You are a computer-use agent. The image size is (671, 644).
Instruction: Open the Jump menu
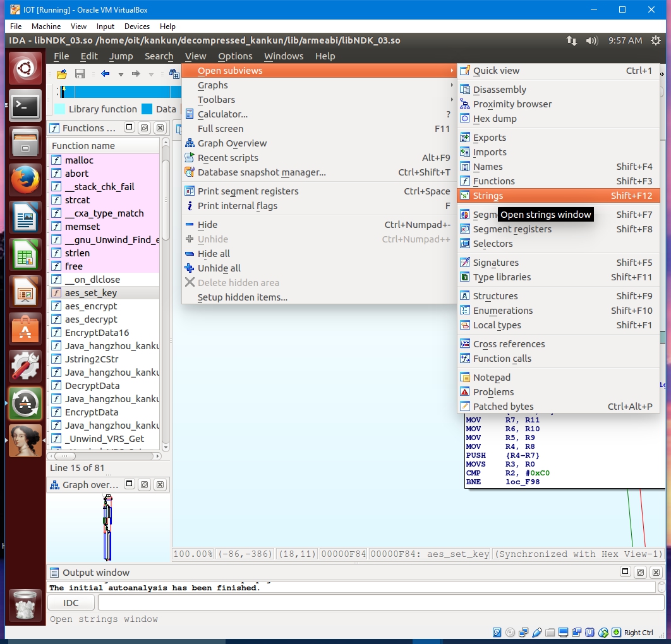[121, 56]
